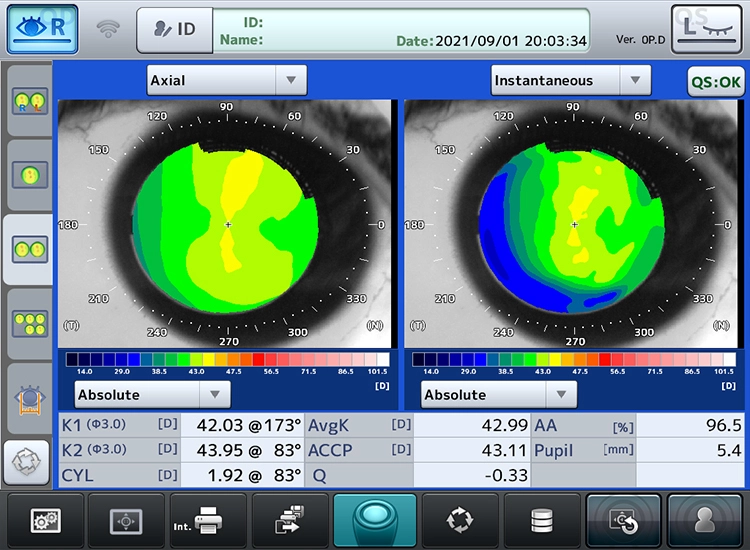Click the data transfer export icon
This screenshot has width=750, height=550.
click(x=291, y=519)
